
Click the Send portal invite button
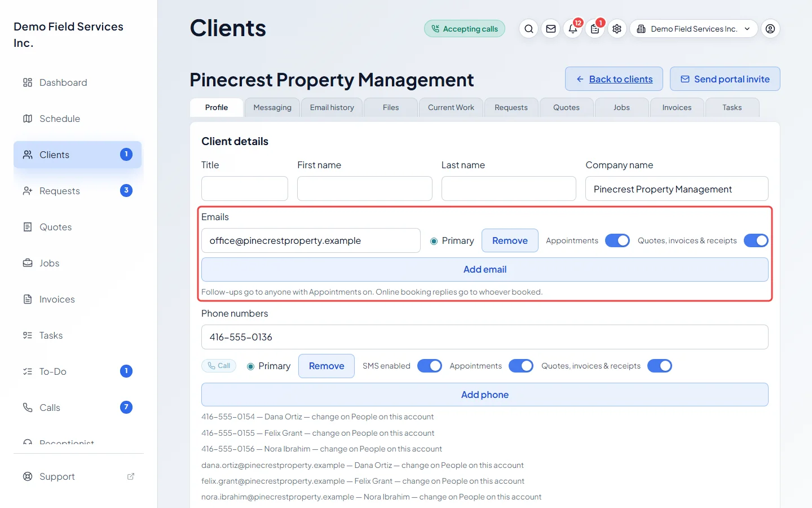725,79
